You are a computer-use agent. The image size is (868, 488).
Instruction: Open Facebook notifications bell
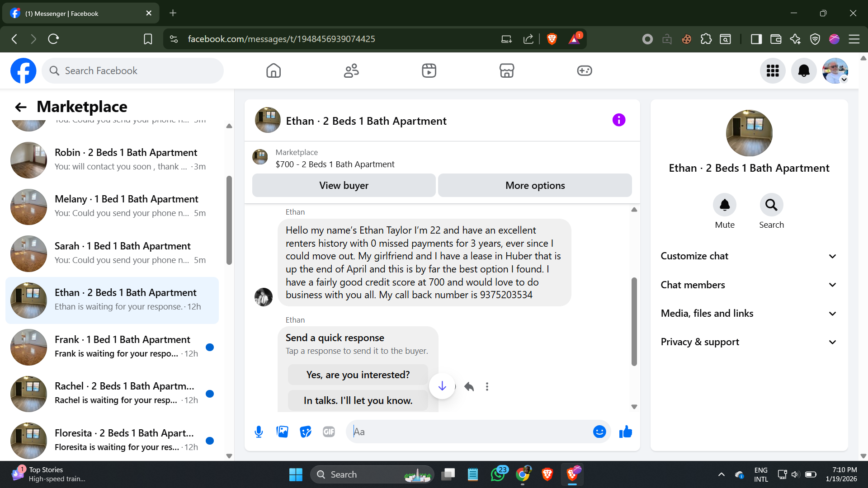[803, 71]
